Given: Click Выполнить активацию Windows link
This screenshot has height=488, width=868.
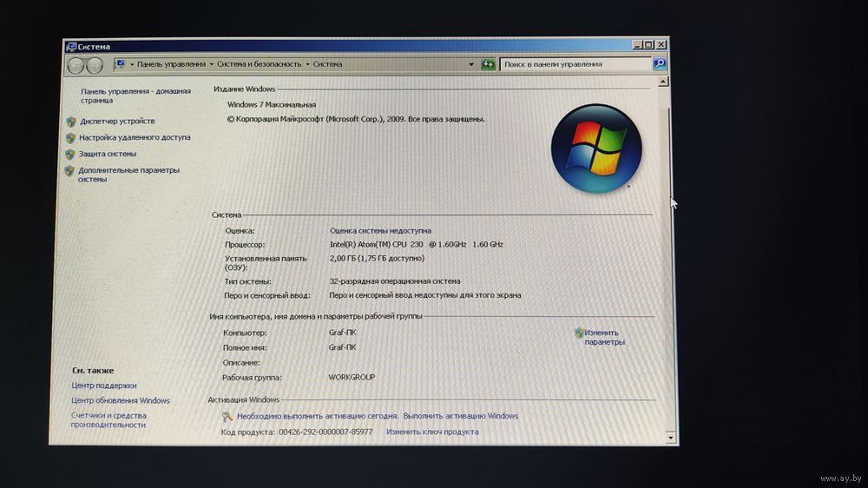Looking at the screenshot, I should pos(461,415).
